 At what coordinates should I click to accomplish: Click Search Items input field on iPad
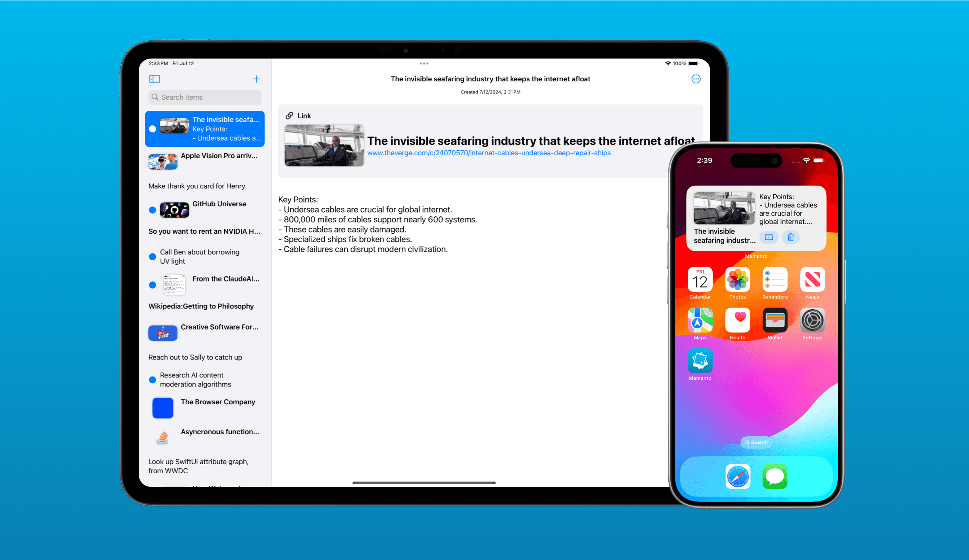[x=204, y=97]
